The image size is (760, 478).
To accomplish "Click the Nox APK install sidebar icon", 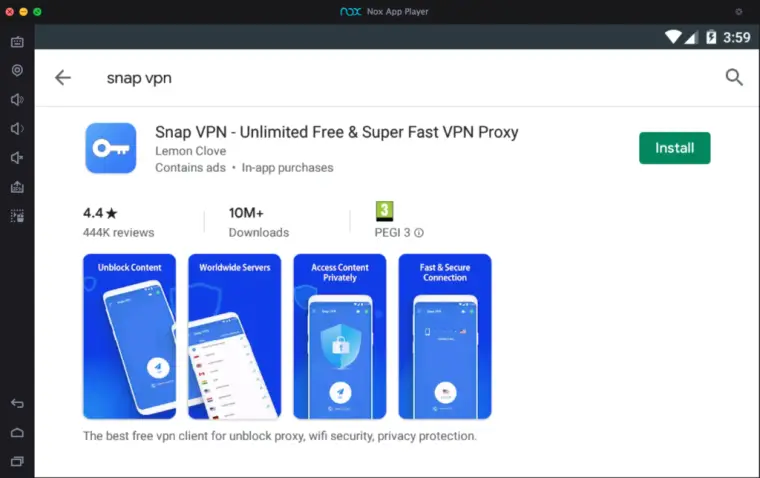I will (x=17, y=187).
